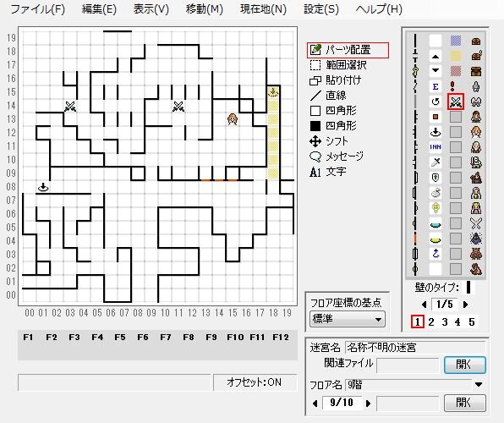Image resolution: width=504 pixels, height=423 pixels.
Task: Select the INN part icon
Action: click(x=436, y=147)
